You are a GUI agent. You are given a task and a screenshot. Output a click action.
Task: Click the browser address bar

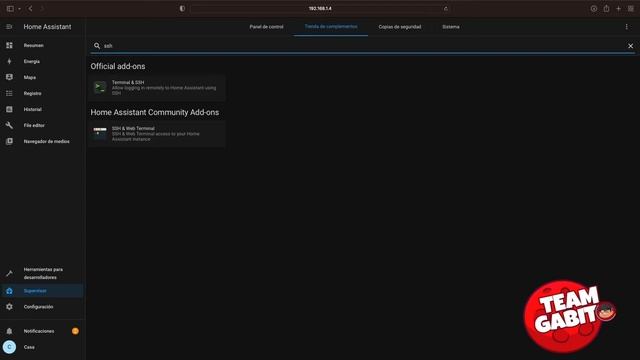320,8
